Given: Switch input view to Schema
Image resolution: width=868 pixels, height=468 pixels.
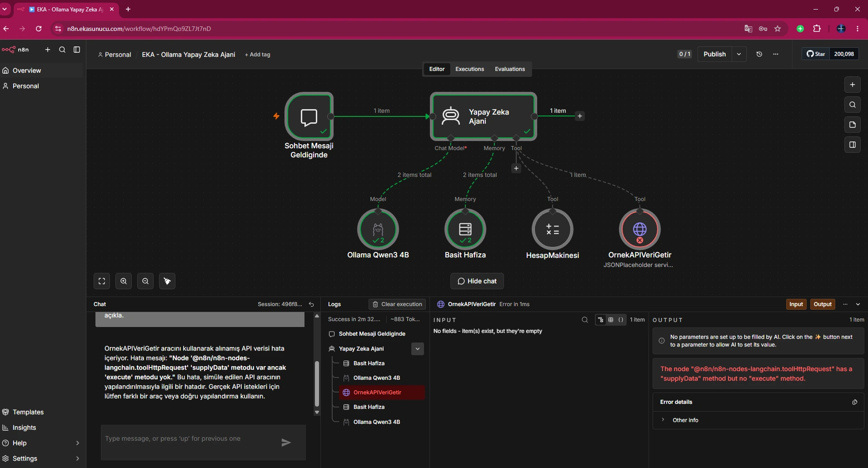Looking at the screenshot, I should tap(601, 320).
